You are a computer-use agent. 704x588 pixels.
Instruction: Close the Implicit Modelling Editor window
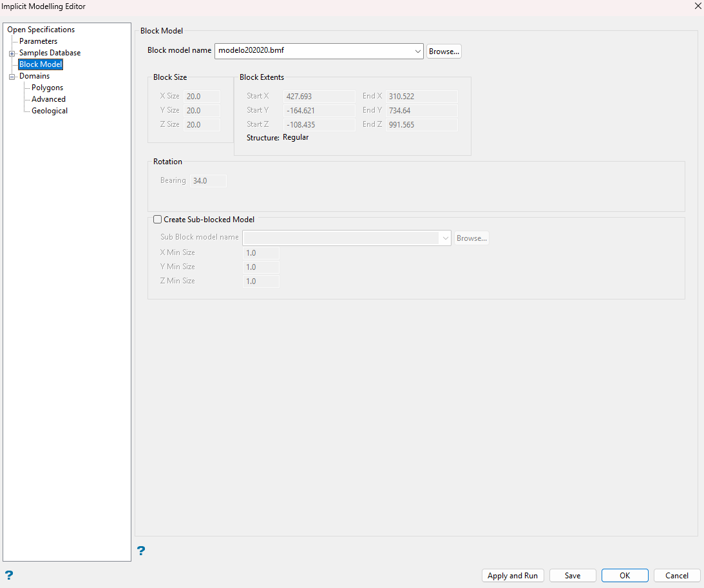click(x=698, y=6)
